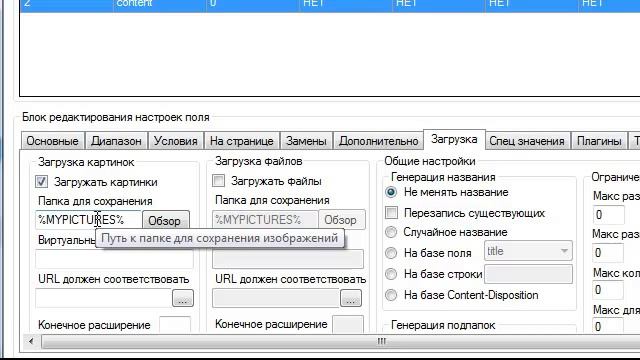Image resolution: width=640 pixels, height=360 pixels.
Task: Click pictures Конечное расширение field
Action: pyautogui.click(x=175, y=325)
